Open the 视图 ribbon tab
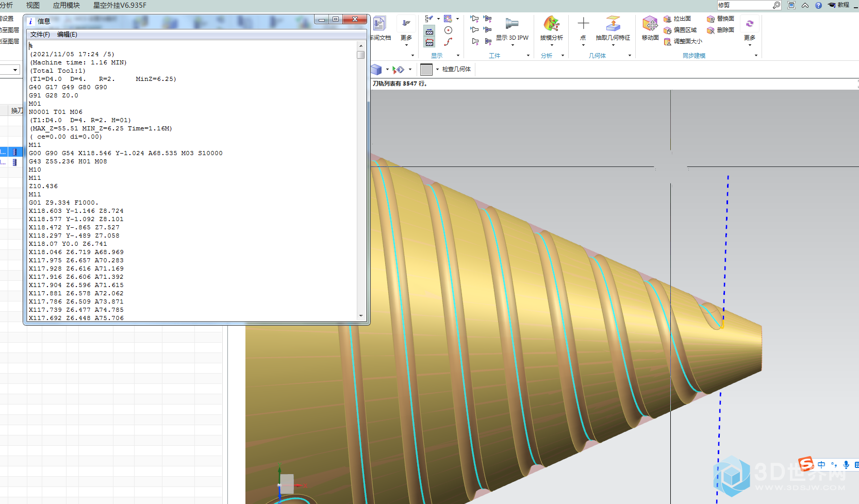This screenshot has width=859, height=504. 33,5
